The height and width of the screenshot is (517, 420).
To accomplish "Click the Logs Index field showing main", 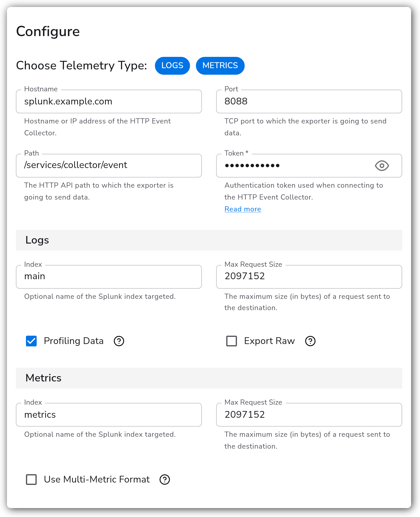I will point(109,277).
